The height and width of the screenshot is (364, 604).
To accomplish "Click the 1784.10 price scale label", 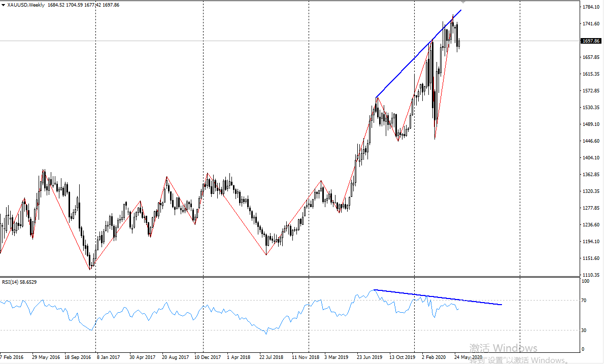I will pos(591,7).
